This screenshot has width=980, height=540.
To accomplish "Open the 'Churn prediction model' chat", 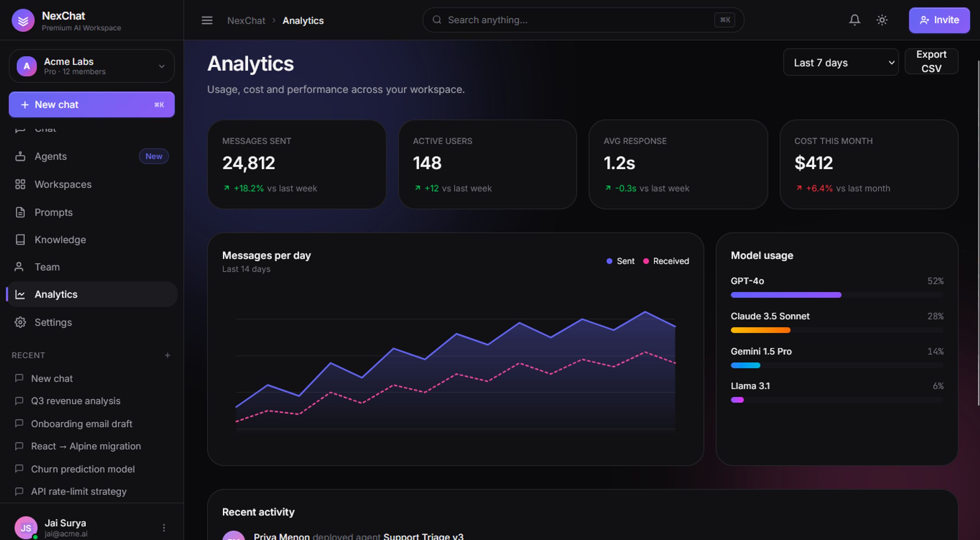I will tap(91, 469).
